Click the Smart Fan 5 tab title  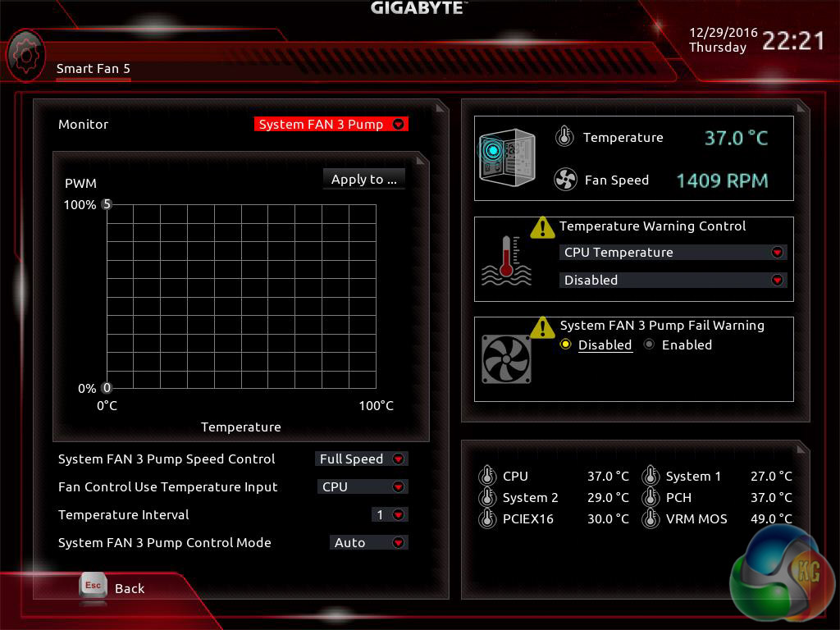tap(94, 69)
